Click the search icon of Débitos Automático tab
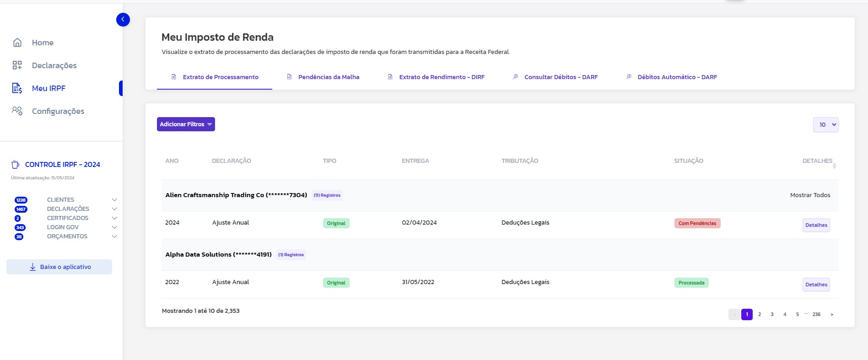 click(629, 77)
